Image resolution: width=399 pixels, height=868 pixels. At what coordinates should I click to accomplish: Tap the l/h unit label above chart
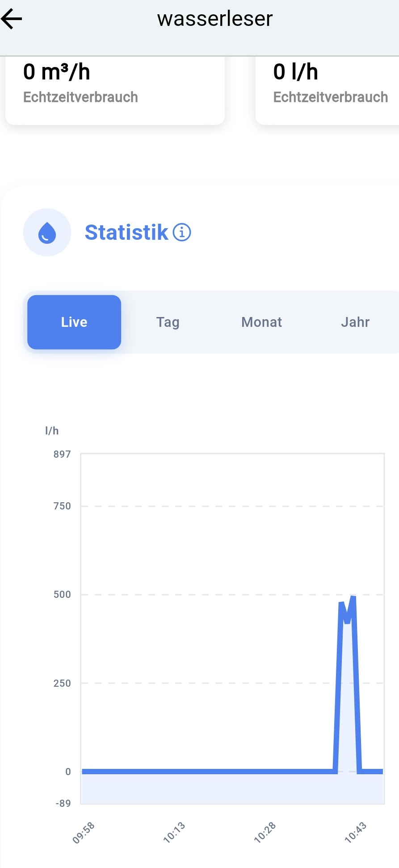pos(52,430)
